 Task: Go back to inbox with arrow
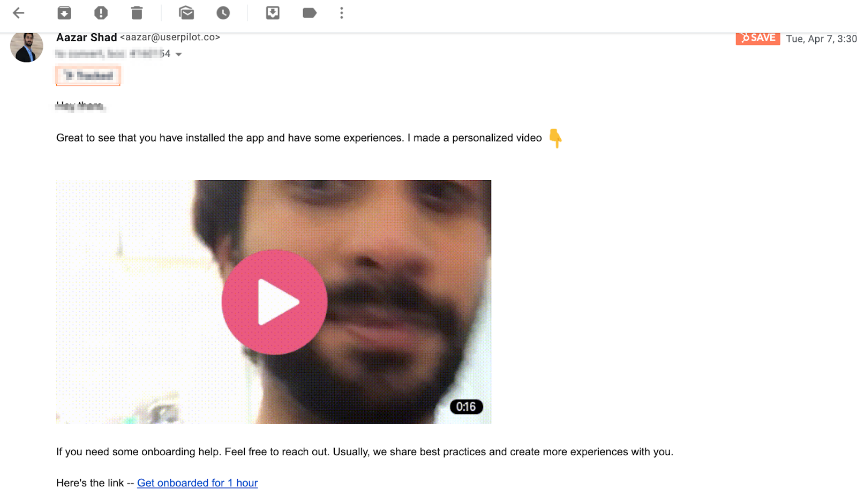(19, 13)
